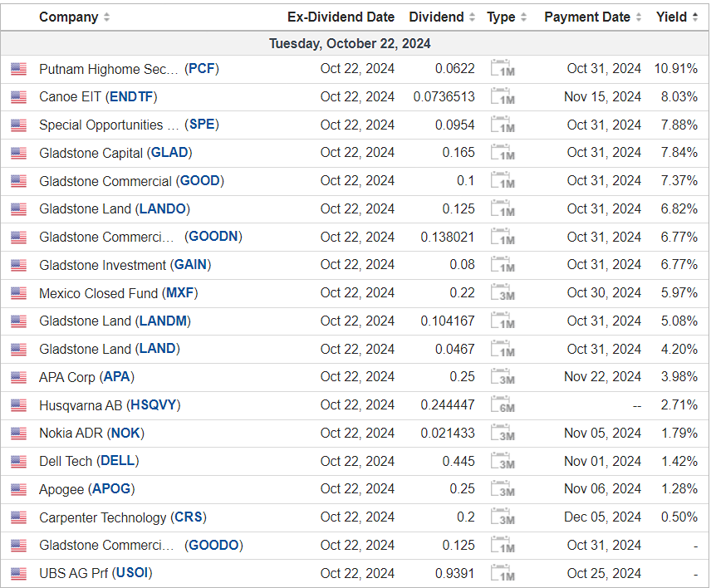Open the GLAD ticker link
This screenshot has height=588, width=711.
click(x=169, y=153)
